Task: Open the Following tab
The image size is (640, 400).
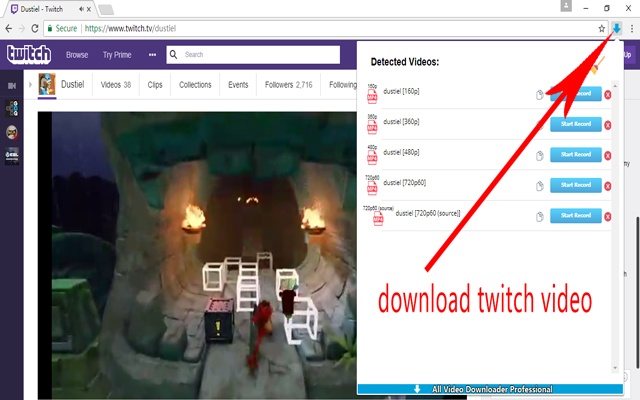Action: (x=343, y=84)
